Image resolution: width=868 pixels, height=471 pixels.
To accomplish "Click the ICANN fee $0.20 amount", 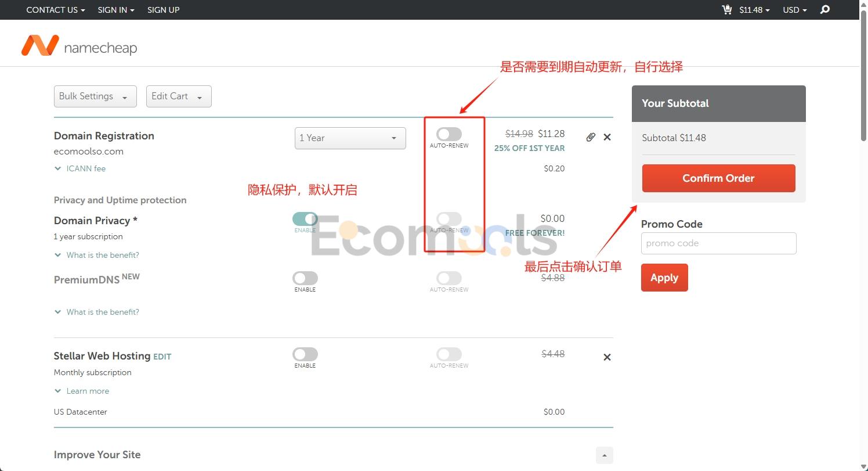I will point(554,168).
